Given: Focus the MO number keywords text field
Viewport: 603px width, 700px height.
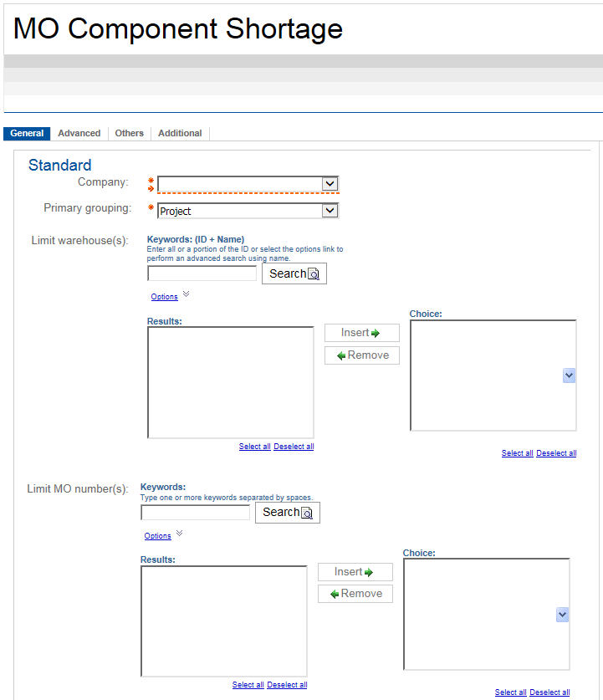Looking at the screenshot, I should 195,513.
